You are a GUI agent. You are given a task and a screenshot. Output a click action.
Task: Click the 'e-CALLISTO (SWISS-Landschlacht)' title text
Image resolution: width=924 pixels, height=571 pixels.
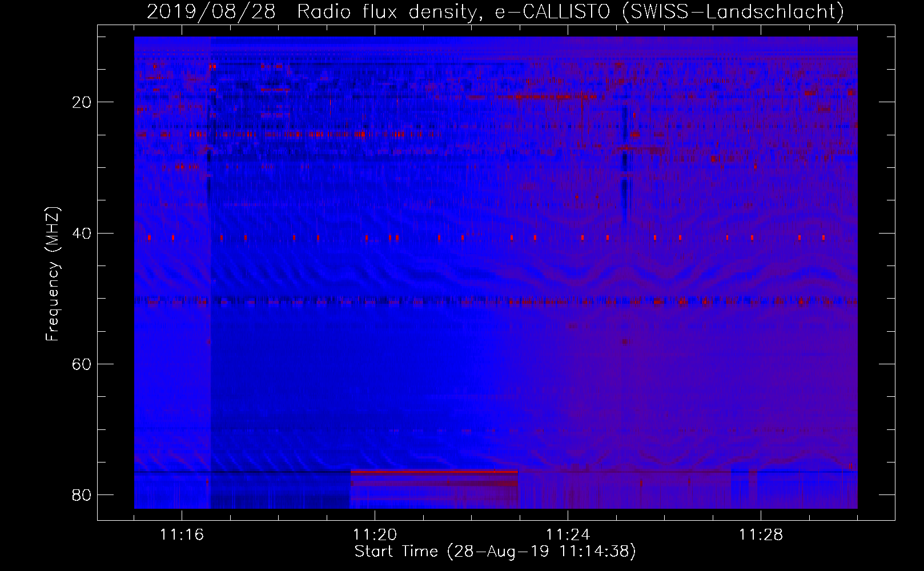669,11
